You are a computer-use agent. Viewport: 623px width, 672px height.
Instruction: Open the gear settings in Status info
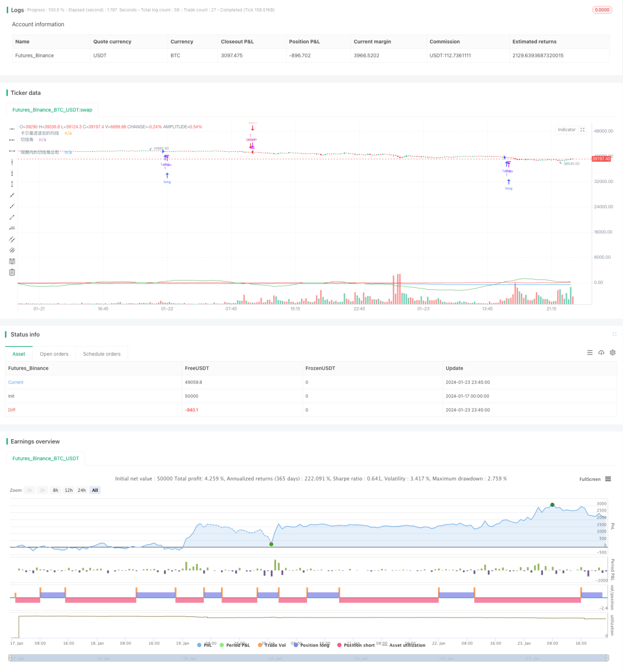(612, 353)
